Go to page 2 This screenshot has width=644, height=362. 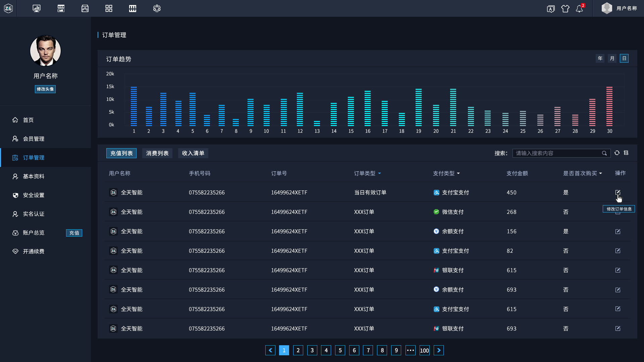[298, 350]
